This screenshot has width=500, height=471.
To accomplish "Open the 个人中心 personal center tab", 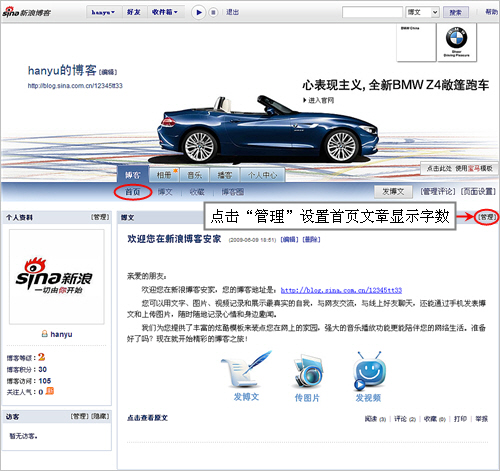I will point(263,175).
